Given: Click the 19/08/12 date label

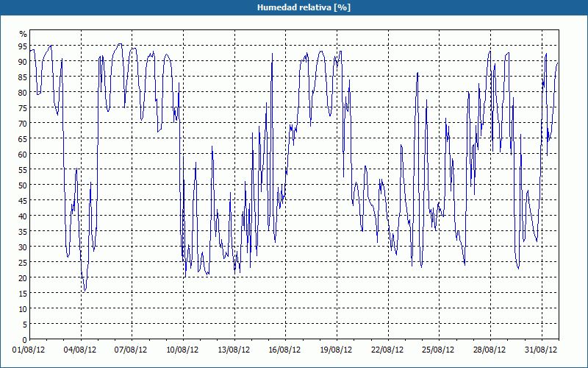Looking at the screenshot, I should point(337,350).
